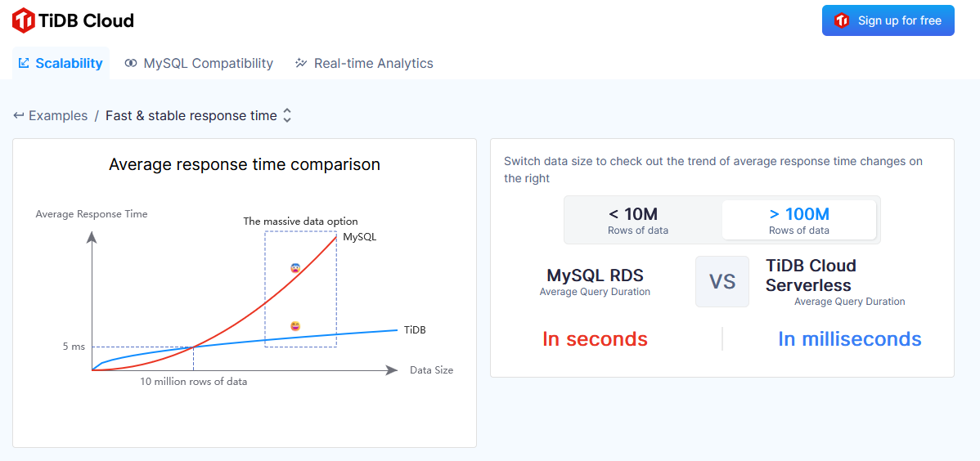Click the scared face emoji on MySQL curve
The image size is (980, 461).
pyautogui.click(x=295, y=267)
